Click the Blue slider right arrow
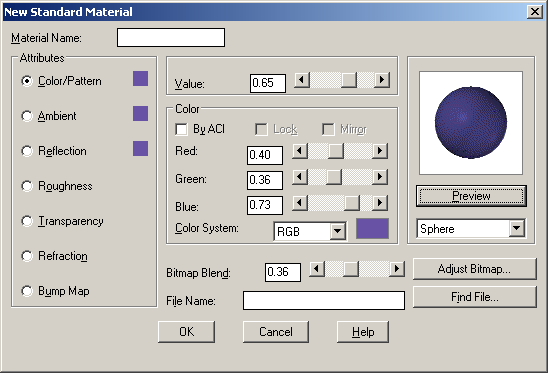 pos(380,203)
